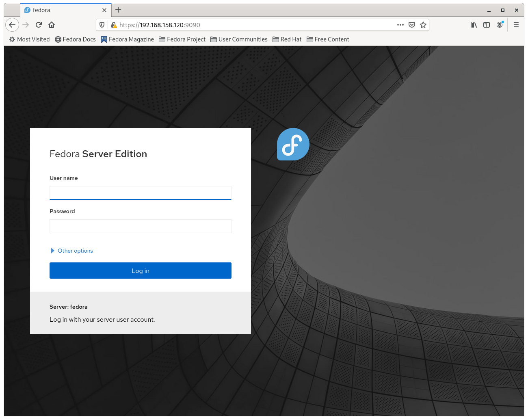Image resolution: width=528 pixels, height=420 pixels.
Task: Go back with the browser back arrow
Action: click(x=12, y=25)
